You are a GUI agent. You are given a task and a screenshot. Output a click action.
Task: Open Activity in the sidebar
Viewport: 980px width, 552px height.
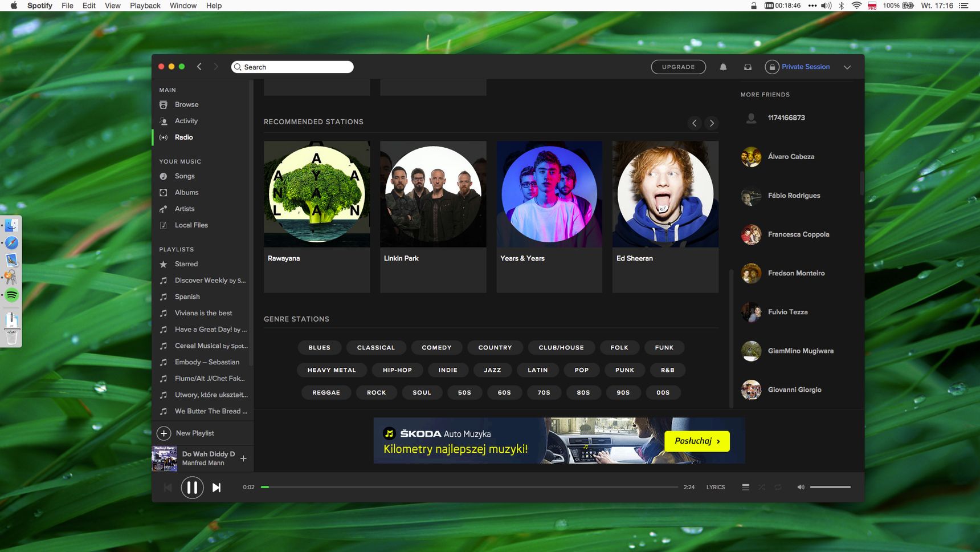(x=186, y=121)
